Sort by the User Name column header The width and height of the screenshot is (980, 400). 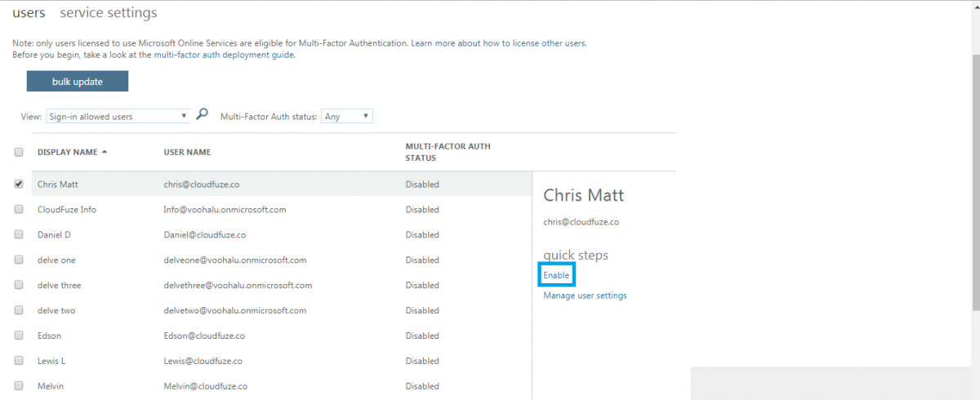187,152
